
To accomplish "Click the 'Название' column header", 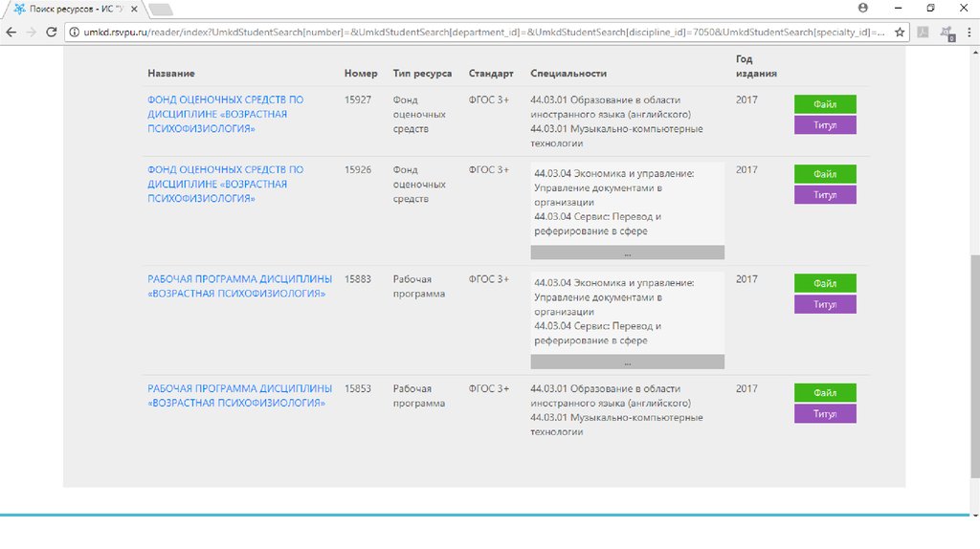I will [x=171, y=73].
